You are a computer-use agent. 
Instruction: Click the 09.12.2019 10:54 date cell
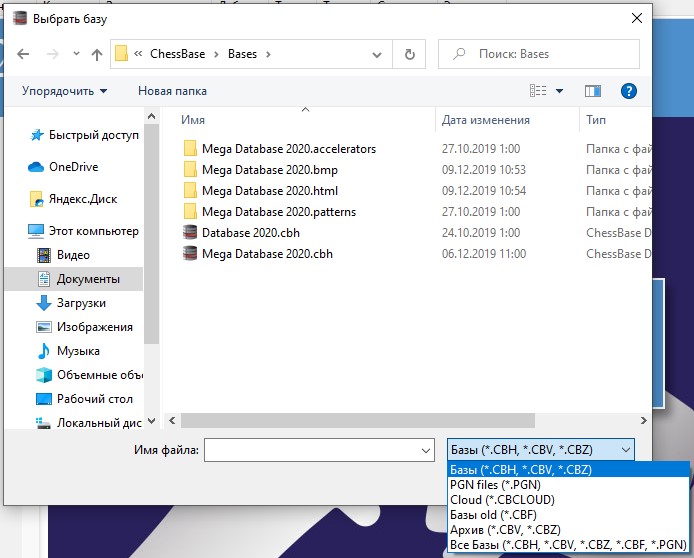click(x=484, y=191)
